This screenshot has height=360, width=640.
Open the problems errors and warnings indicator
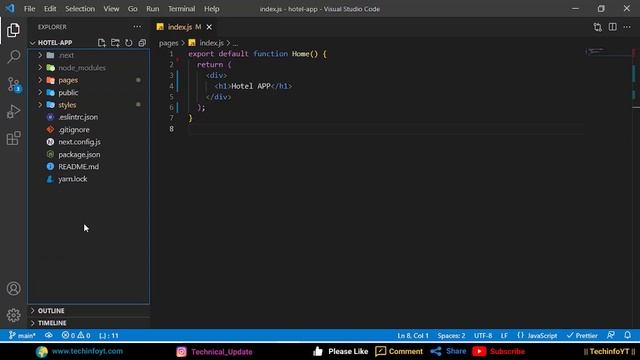point(76,336)
